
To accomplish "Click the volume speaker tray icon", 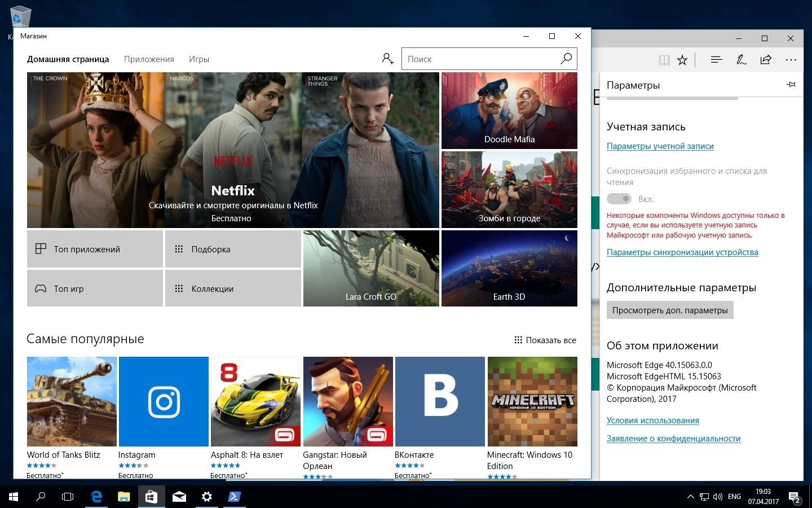I will (x=718, y=497).
